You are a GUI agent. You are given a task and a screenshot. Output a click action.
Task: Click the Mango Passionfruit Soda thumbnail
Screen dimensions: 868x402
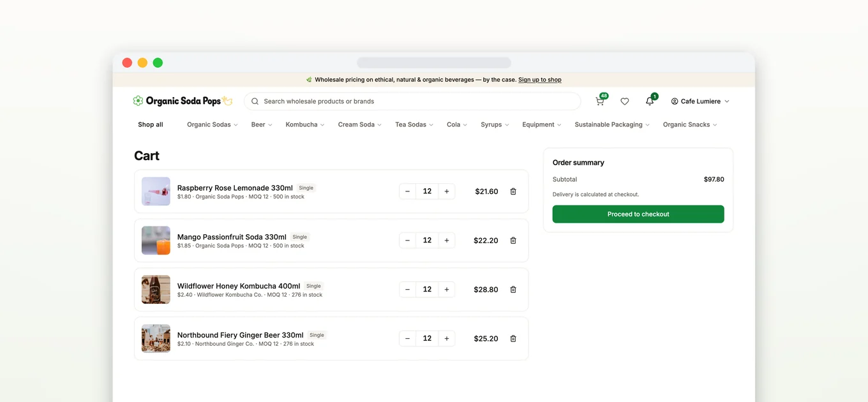156,241
